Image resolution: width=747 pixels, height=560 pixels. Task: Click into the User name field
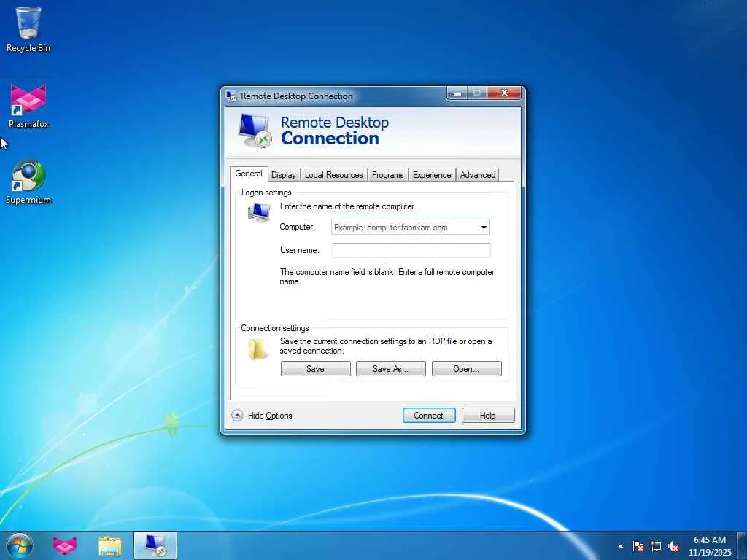coord(411,251)
